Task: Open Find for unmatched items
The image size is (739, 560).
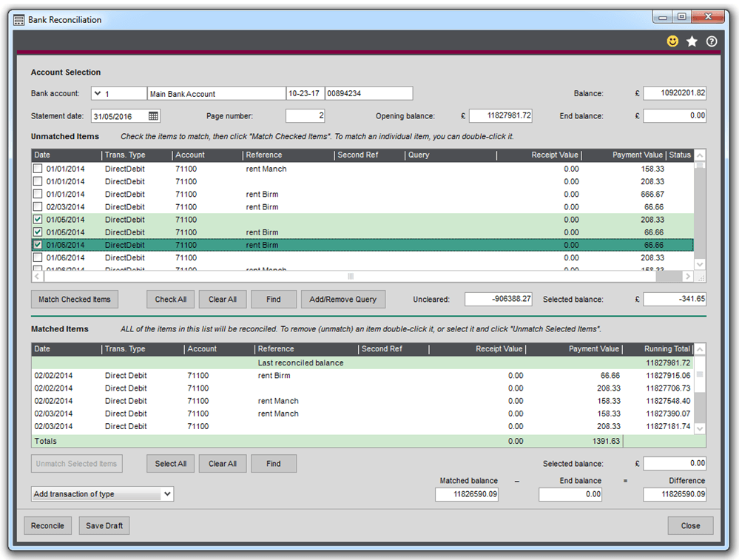Action: (x=273, y=299)
